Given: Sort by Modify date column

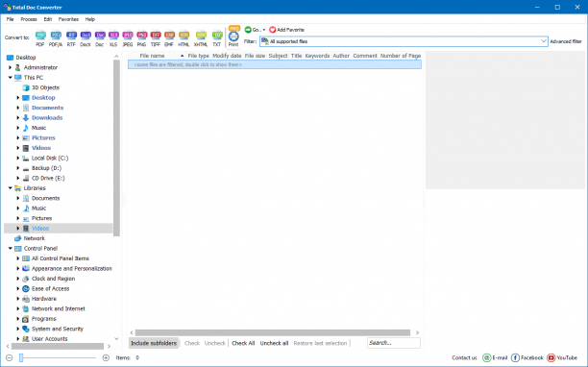Looking at the screenshot, I should [227, 56].
